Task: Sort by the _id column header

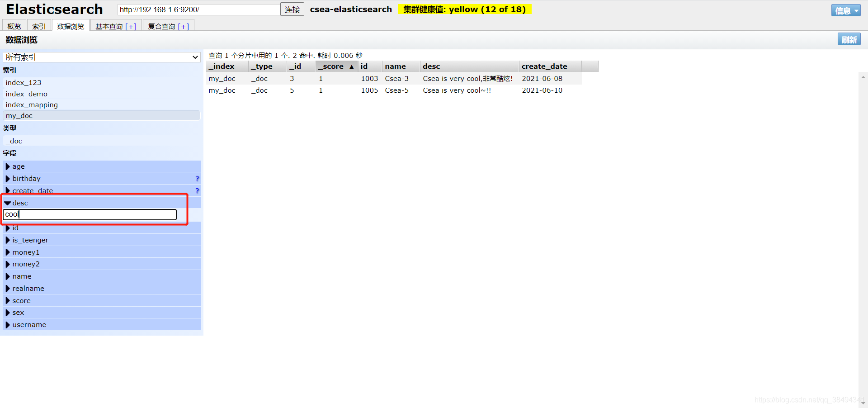Action: pos(302,66)
